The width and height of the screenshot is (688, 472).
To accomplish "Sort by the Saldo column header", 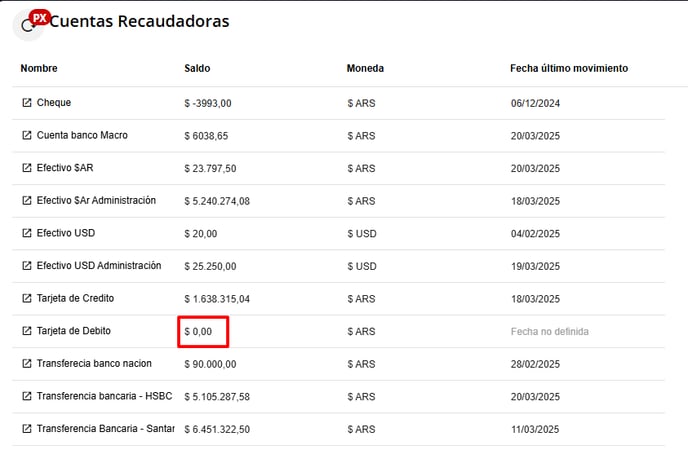I will (x=197, y=68).
